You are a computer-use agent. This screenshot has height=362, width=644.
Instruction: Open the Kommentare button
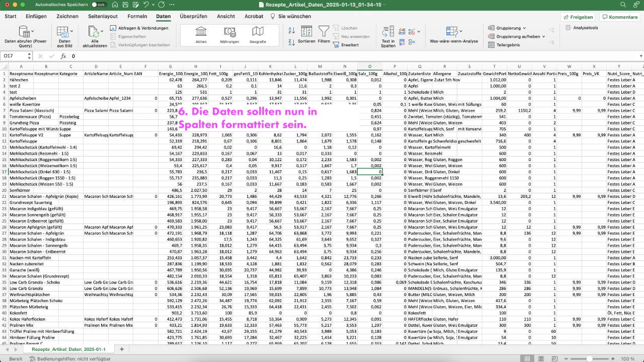619,17
